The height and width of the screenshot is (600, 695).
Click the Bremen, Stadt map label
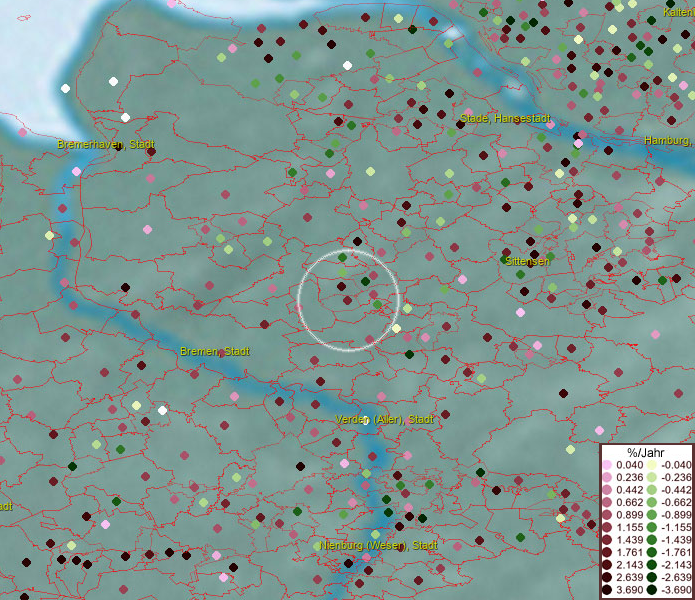coord(215,352)
